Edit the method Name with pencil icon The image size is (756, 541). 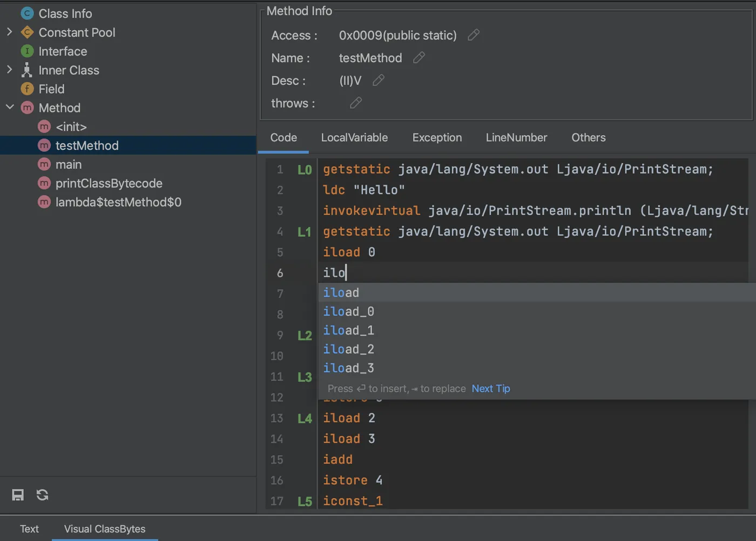(419, 57)
